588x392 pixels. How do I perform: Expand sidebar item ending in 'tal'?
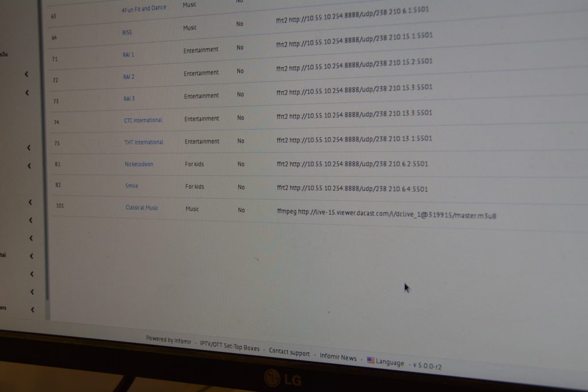tap(31, 256)
